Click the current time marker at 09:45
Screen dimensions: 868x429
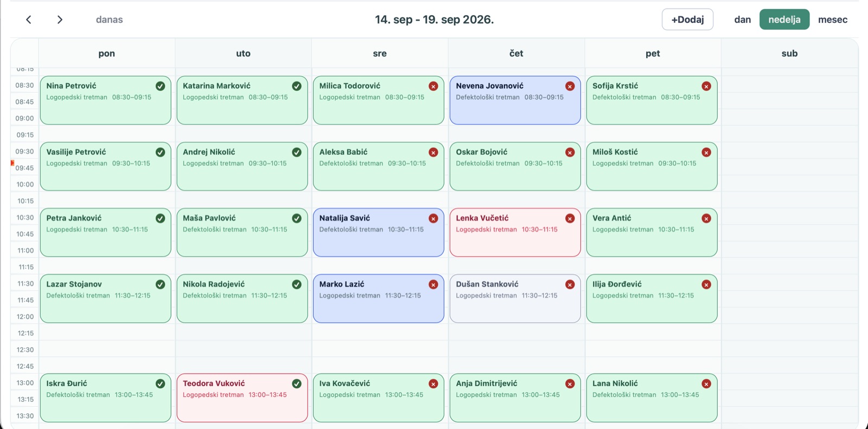pyautogui.click(x=12, y=163)
